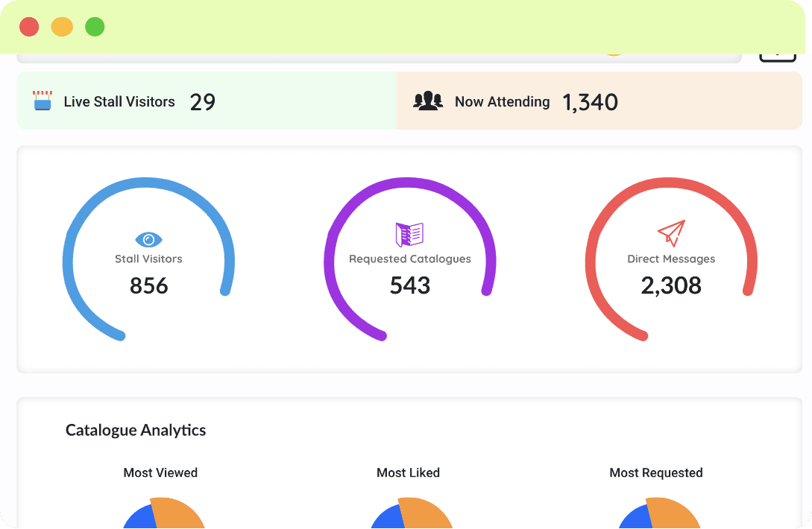This screenshot has width=812, height=529.
Task: Click the Requested Catalogues label
Action: coord(410,259)
